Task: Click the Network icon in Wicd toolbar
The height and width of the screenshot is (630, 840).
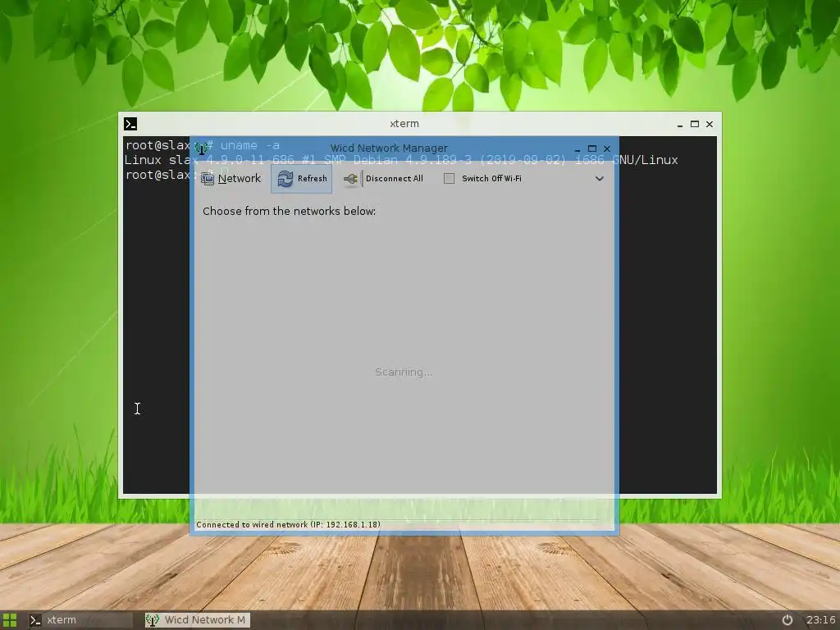Action: 208,178
